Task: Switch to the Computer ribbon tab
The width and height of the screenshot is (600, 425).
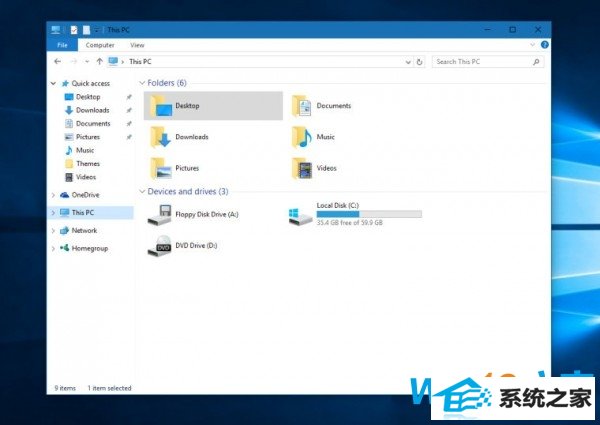Action: pyautogui.click(x=100, y=45)
